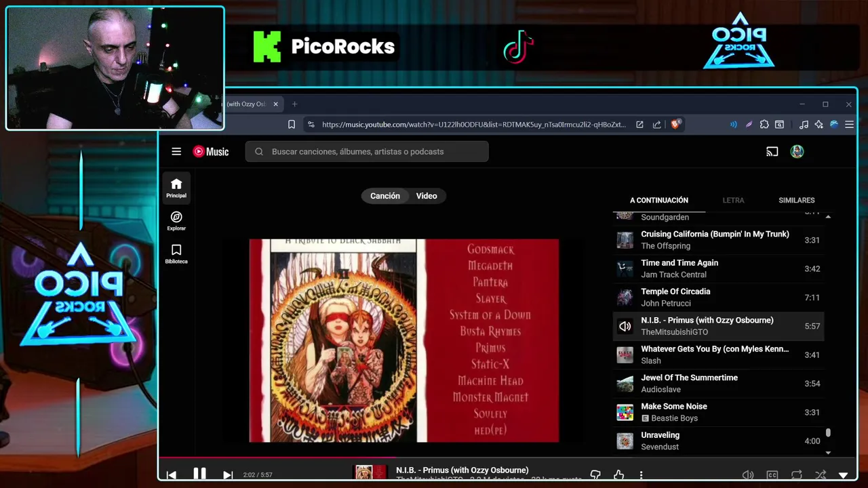Image resolution: width=868 pixels, height=488 pixels.
Task: Open John Petrucci artist link
Action: (x=666, y=304)
